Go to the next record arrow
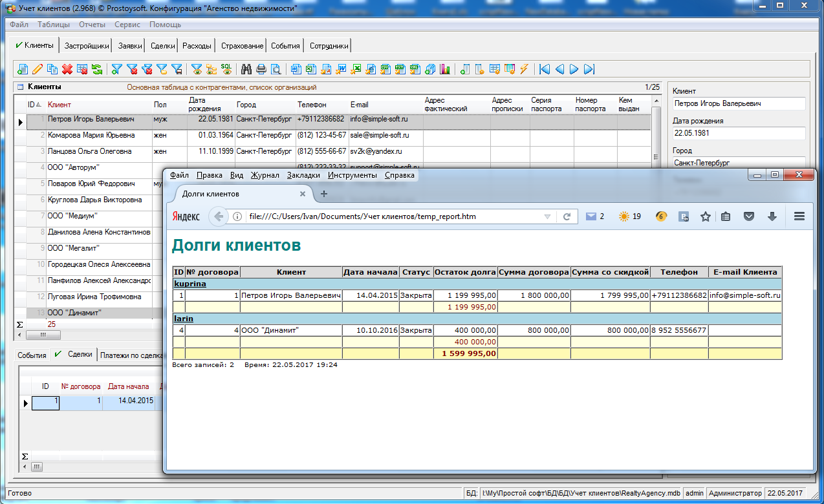This screenshot has width=824, height=504. (x=574, y=69)
